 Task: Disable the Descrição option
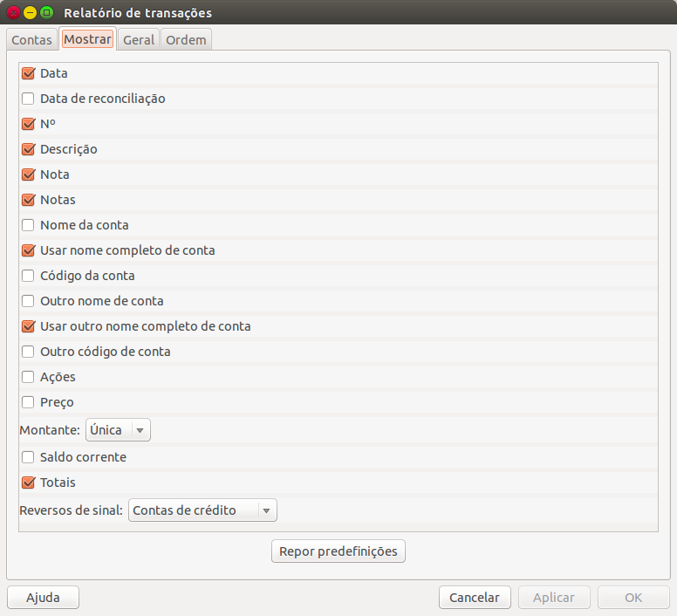pos(28,150)
